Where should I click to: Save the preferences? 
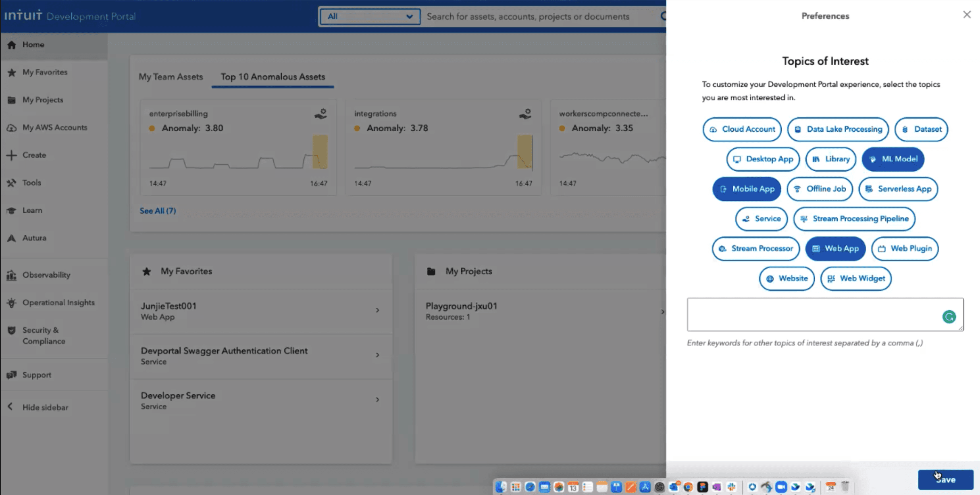(x=945, y=479)
